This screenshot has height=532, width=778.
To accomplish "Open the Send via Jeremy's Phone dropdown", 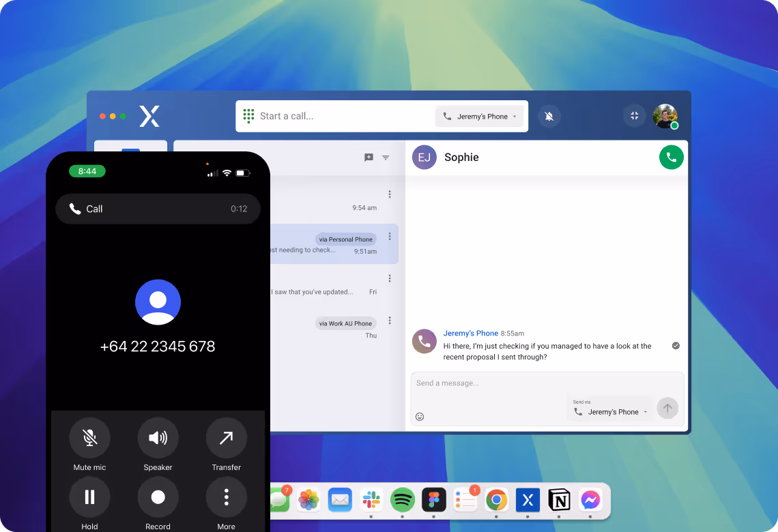I will click(x=610, y=408).
